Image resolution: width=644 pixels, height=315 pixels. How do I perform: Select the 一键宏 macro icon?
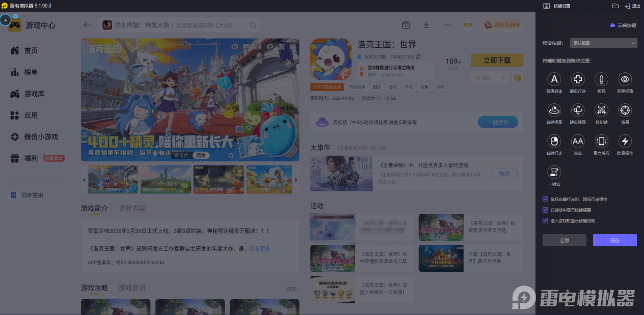pos(554,172)
